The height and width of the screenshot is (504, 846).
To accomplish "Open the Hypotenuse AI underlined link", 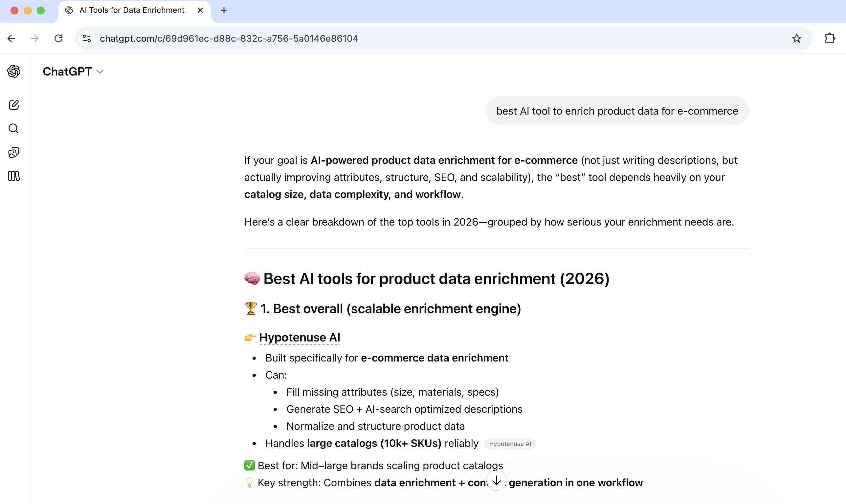I will [299, 338].
